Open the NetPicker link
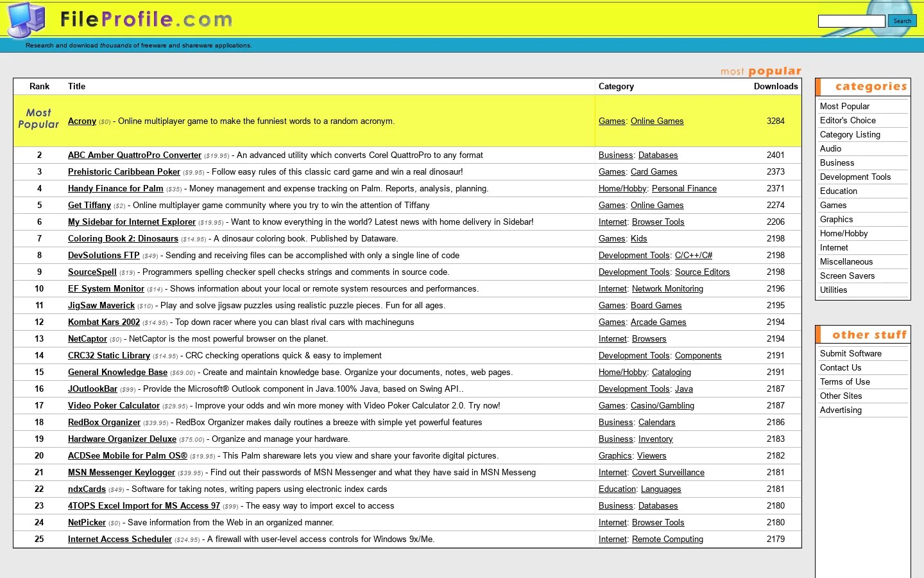924x578 pixels. pyautogui.click(x=87, y=523)
